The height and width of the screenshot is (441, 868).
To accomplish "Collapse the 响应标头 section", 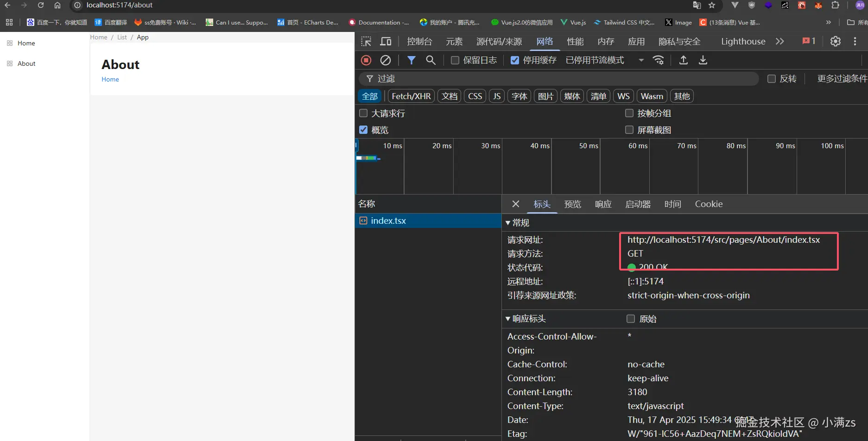I will pos(526,319).
